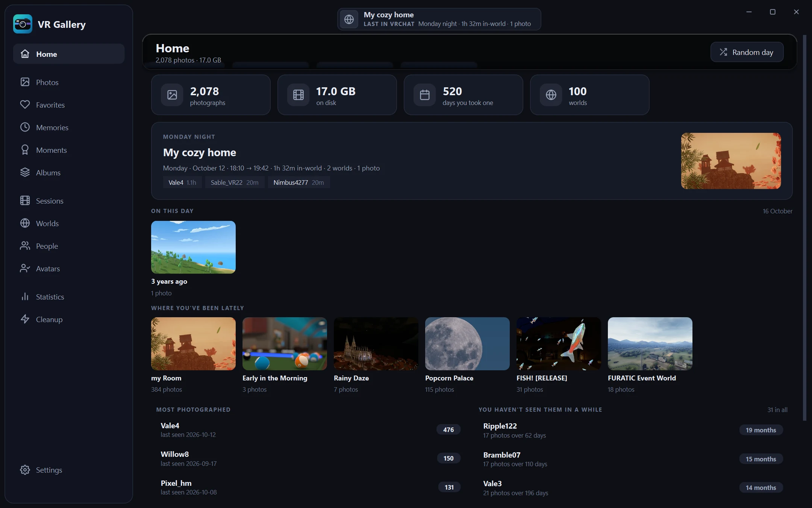812x508 pixels.
Task: Open Ripple122 not seen in 19 months
Action: 633,430
